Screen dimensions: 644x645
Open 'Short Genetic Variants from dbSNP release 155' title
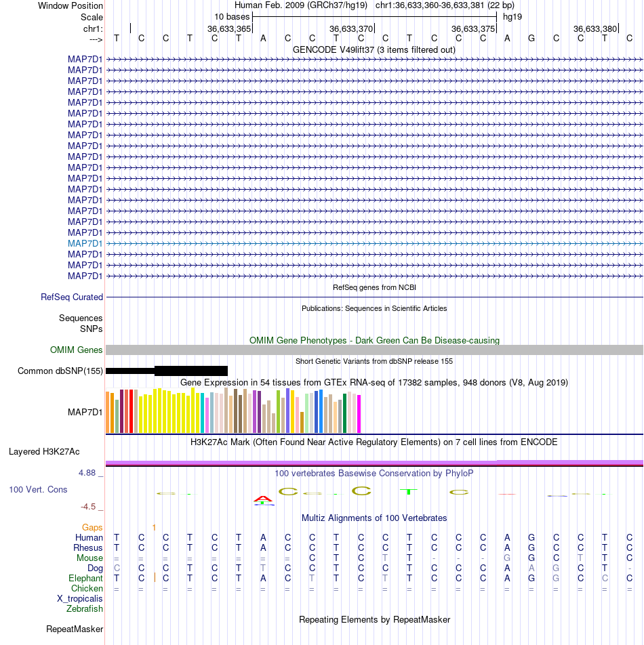pyautogui.click(x=374, y=361)
